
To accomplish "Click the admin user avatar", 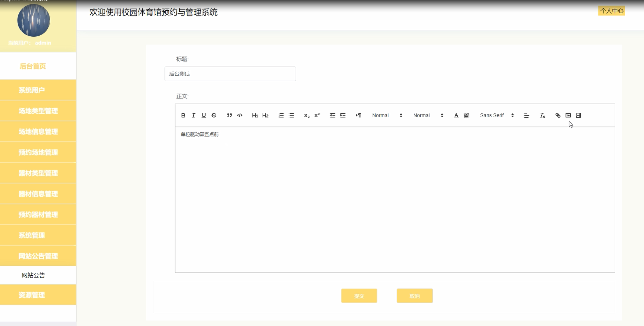I will coord(34,20).
